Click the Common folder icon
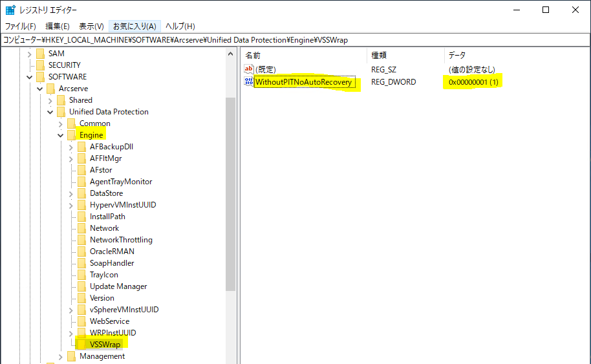Image resolution: width=591 pixels, height=364 pixels. pyautogui.click(x=71, y=123)
